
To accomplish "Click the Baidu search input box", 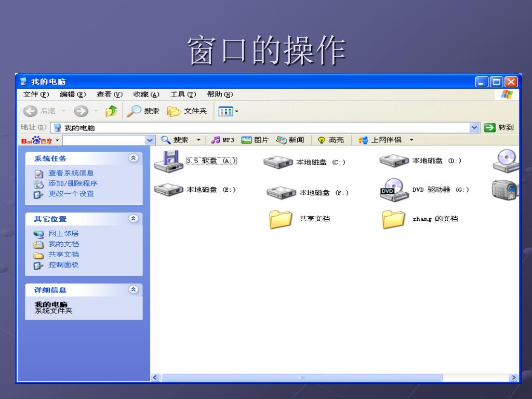I will 104,140.
